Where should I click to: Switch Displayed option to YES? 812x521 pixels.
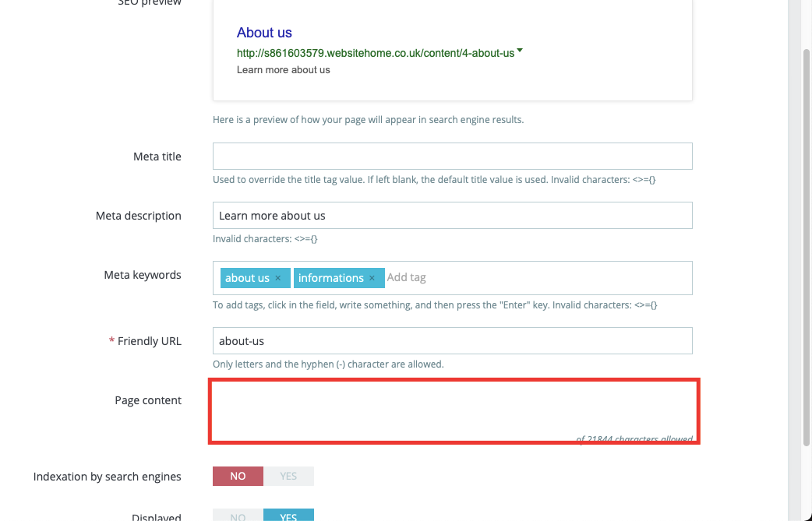click(288, 516)
